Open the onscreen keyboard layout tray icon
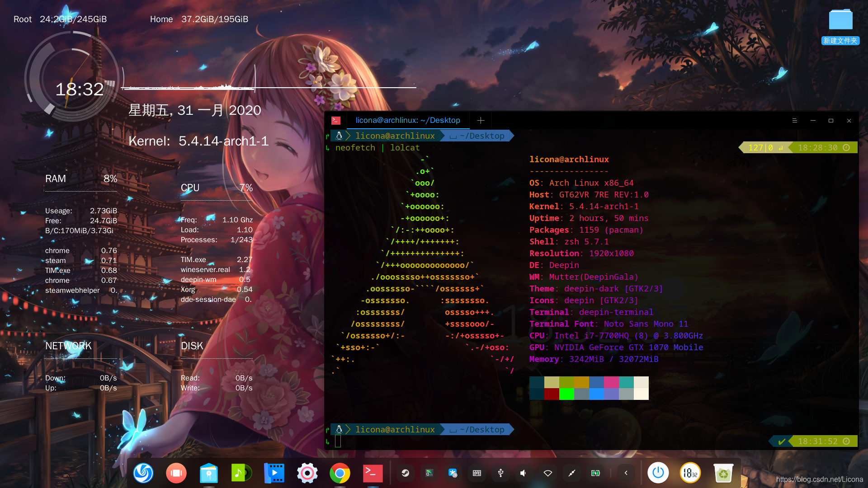Screen dimensions: 868x488 click(x=476, y=473)
